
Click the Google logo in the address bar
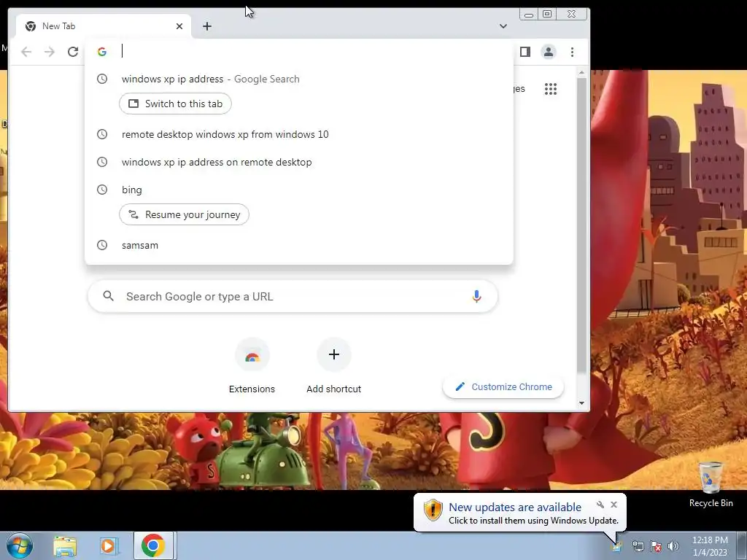102,52
